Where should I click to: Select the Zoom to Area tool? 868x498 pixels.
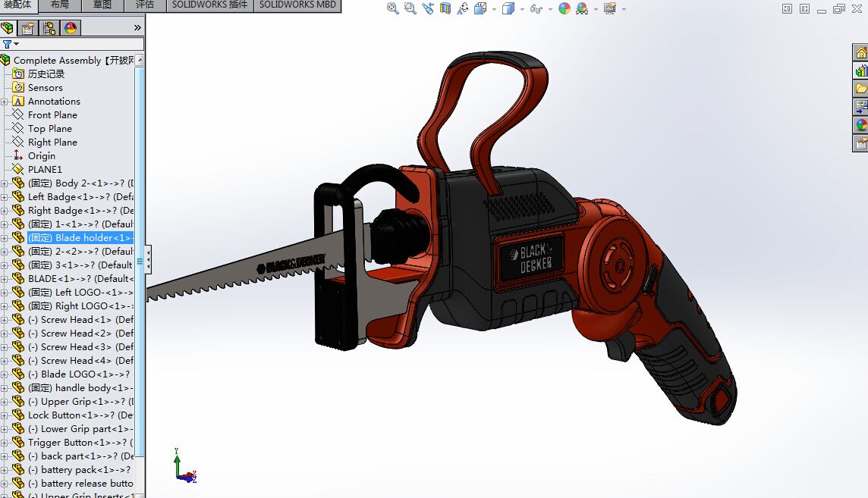tap(410, 8)
